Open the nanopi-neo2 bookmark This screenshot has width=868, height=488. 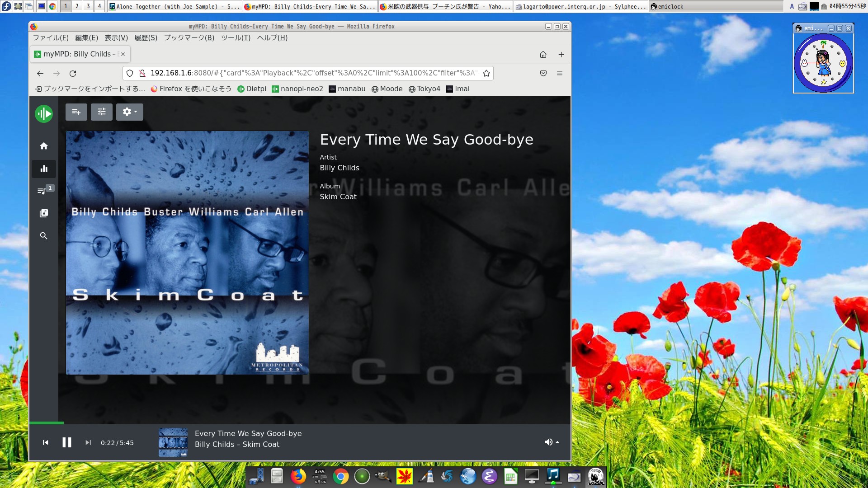click(x=297, y=89)
